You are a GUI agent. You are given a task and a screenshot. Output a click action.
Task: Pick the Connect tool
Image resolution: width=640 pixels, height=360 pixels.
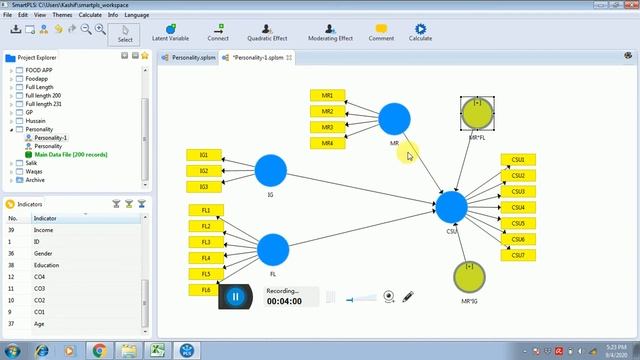point(218,33)
